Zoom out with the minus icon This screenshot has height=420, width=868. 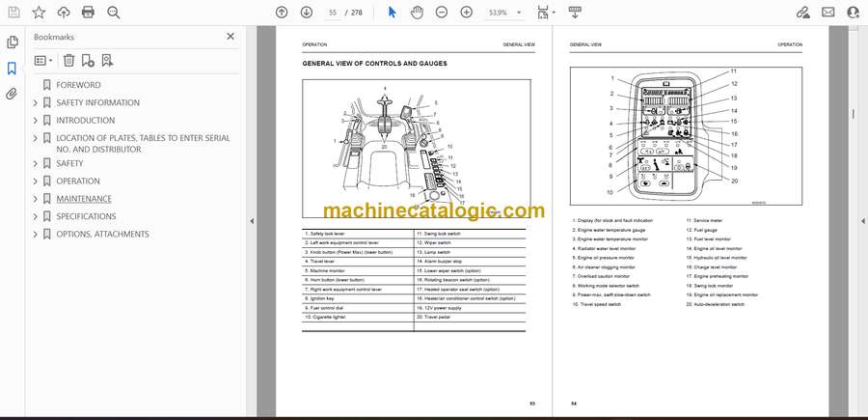point(442,13)
